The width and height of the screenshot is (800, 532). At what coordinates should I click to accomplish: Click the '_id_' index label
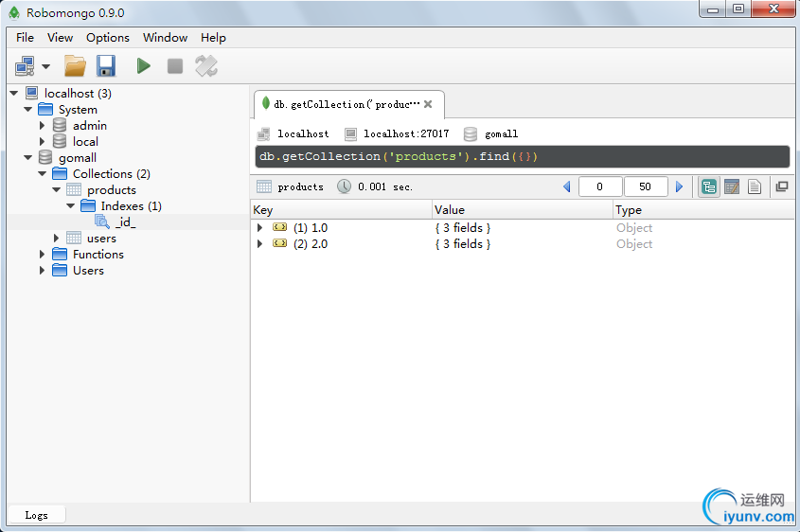click(126, 222)
